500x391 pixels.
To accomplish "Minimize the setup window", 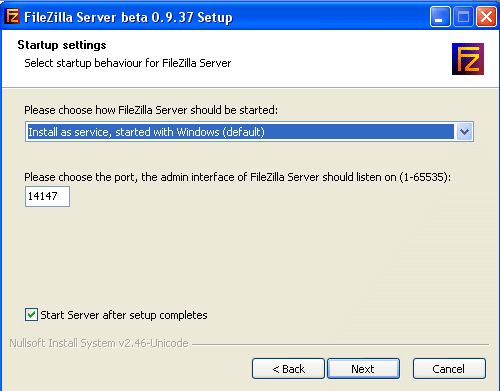I will point(440,16).
